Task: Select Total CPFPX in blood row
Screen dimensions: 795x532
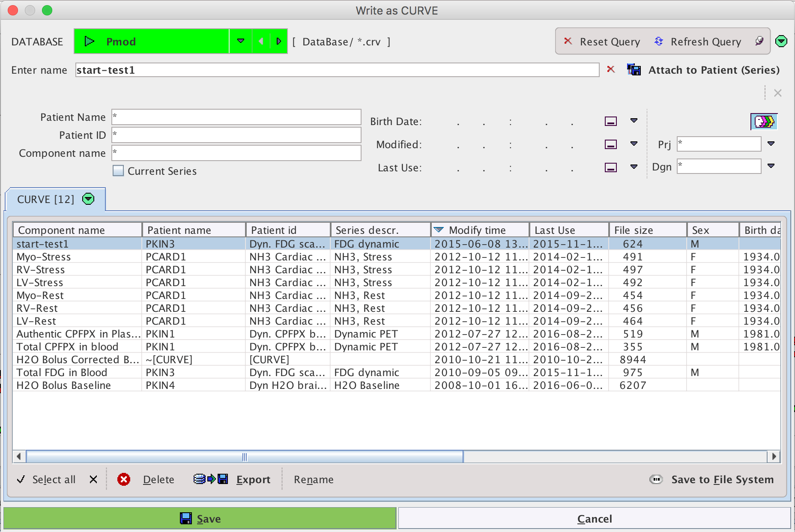Action: (397, 347)
